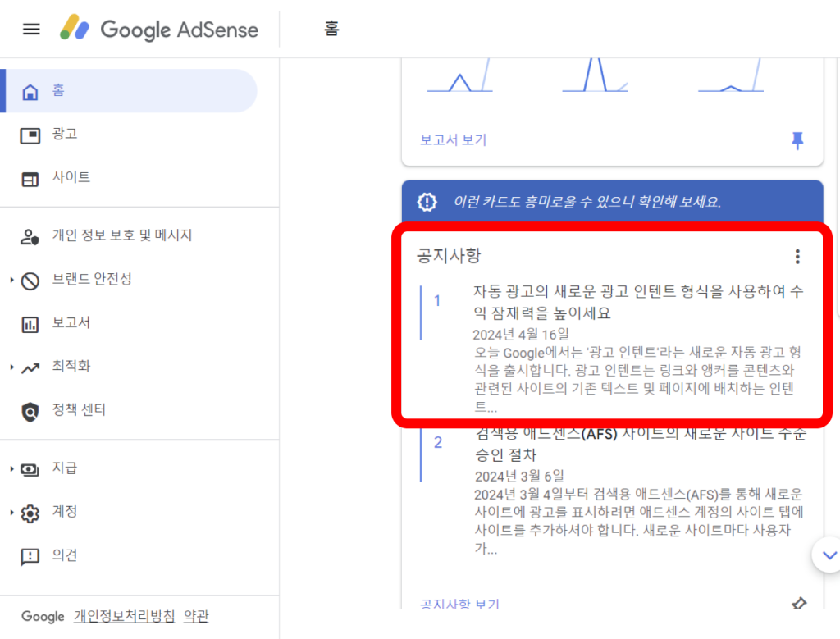The height and width of the screenshot is (639, 840).
Task: Click the 보고서 보기 link
Action: (453, 139)
